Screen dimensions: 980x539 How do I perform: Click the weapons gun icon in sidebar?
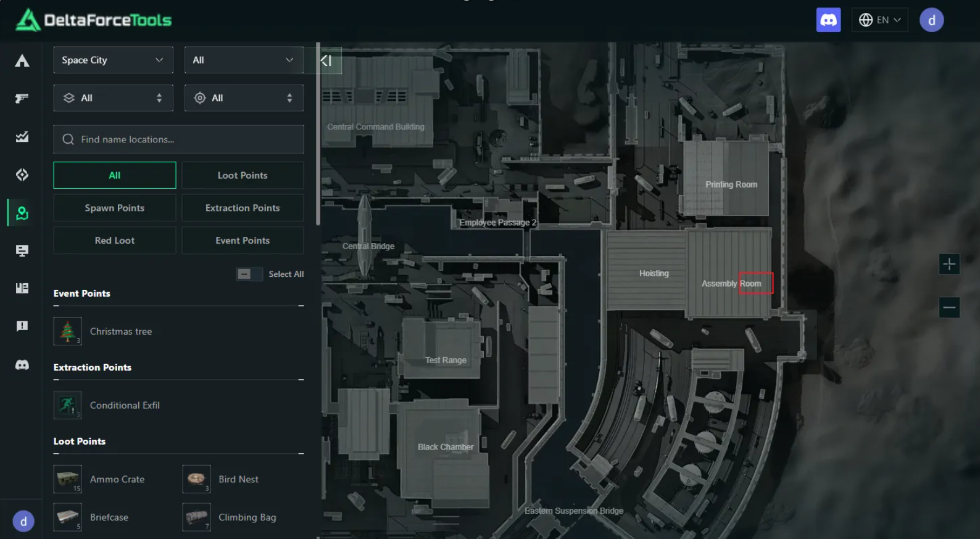point(22,99)
